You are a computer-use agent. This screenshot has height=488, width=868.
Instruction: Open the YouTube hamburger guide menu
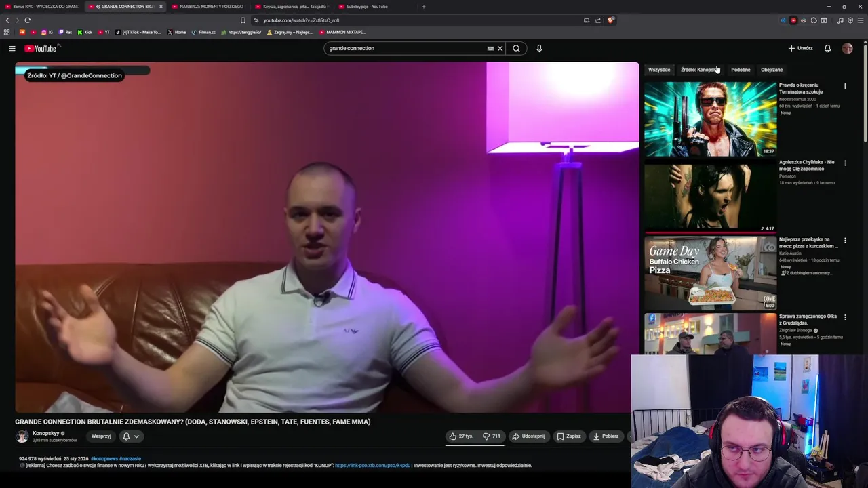click(12, 48)
